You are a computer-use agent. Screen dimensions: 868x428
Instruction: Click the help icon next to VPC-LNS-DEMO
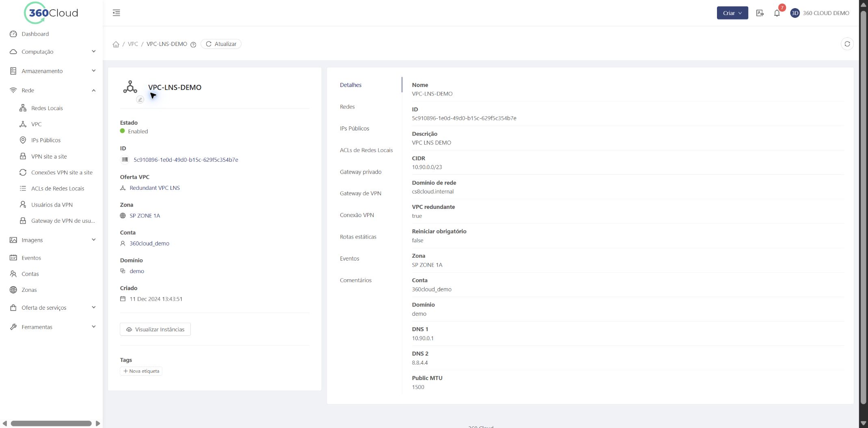tap(193, 45)
